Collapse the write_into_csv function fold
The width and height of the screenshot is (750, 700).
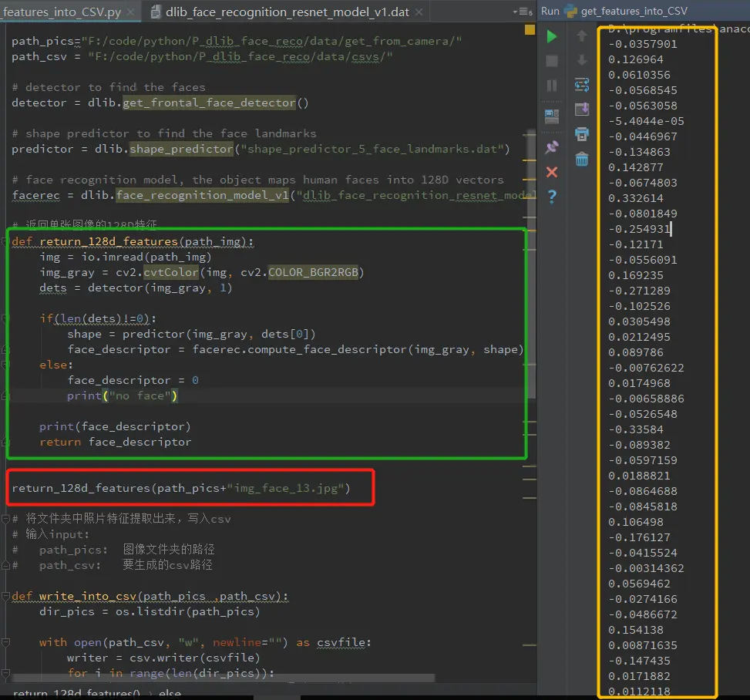pos(5,596)
